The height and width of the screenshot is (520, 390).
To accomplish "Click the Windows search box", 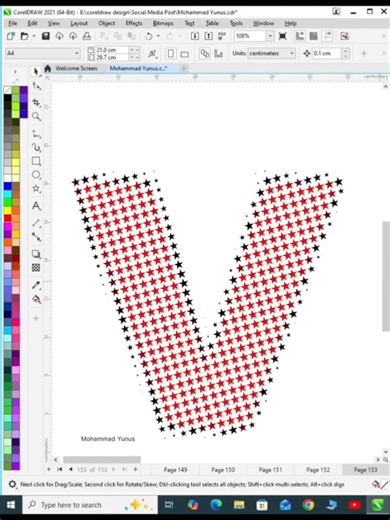I will point(90,505).
